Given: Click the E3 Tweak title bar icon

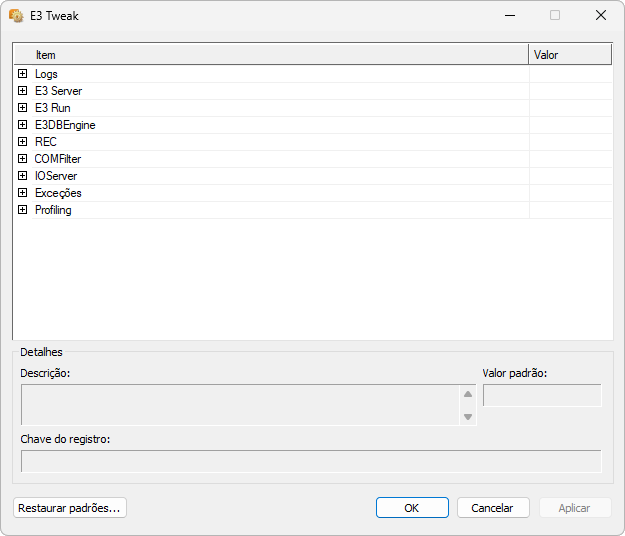Looking at the screenshot, I should click(16, 15).
